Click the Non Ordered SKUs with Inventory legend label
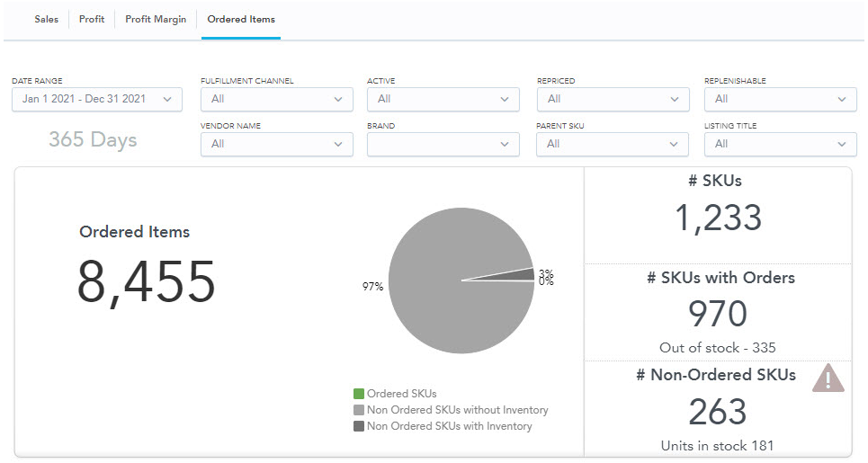This screenshot has width=868, height=463. coord(449,426)
